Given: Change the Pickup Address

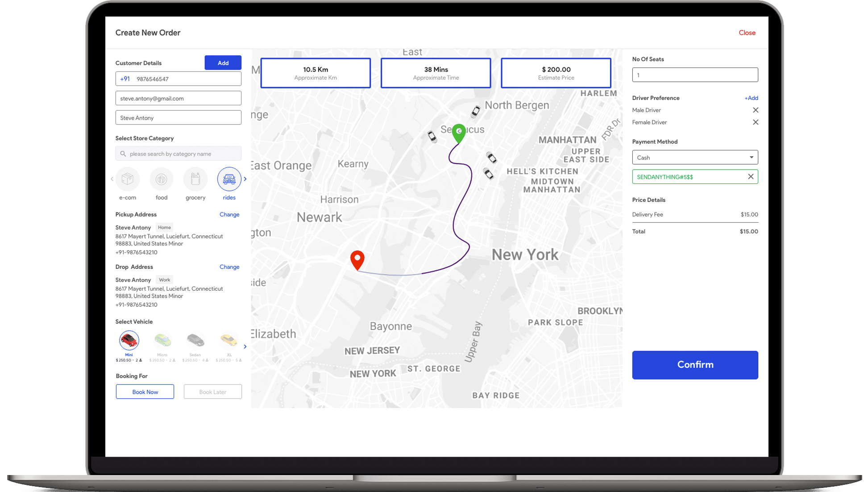Looking at the screenshot, I should [x=229, y=213].
